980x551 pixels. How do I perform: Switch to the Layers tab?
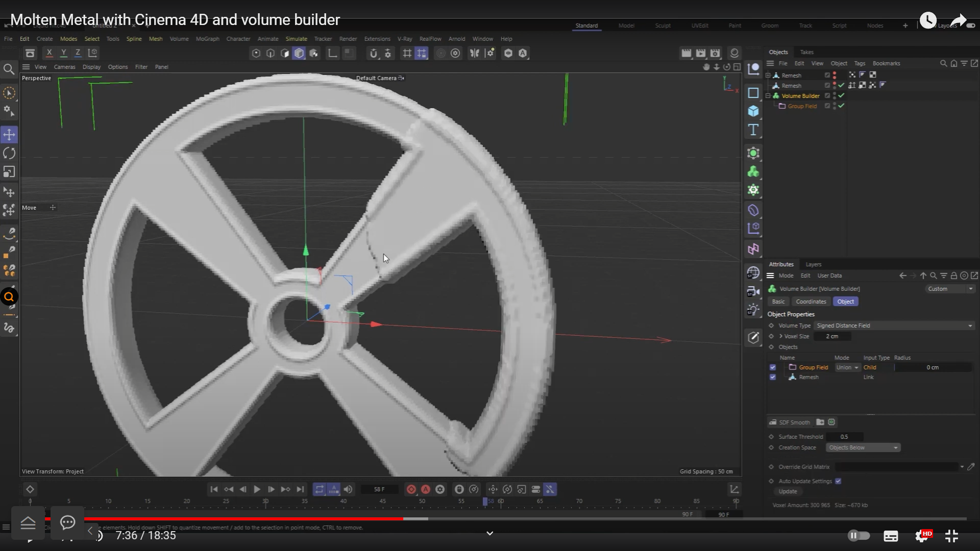click(x=813, y=264)
